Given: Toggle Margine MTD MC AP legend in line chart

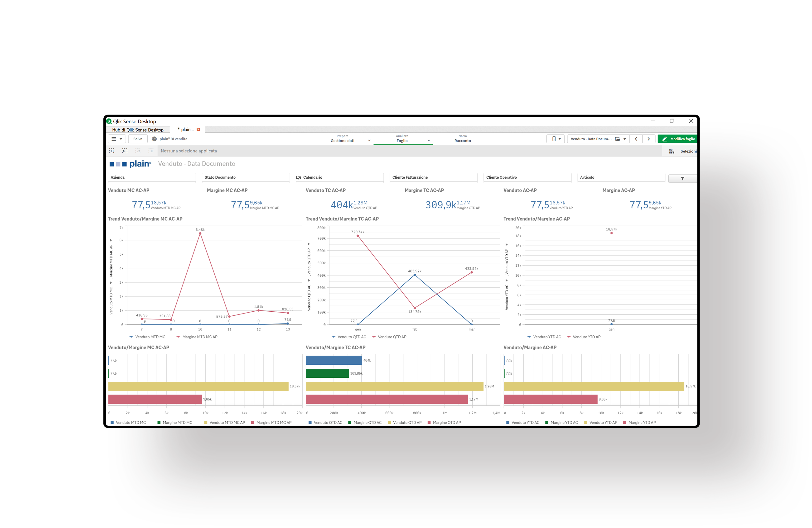Looking at the screenshot, I should pyautogui.click(x=197, y=337).
